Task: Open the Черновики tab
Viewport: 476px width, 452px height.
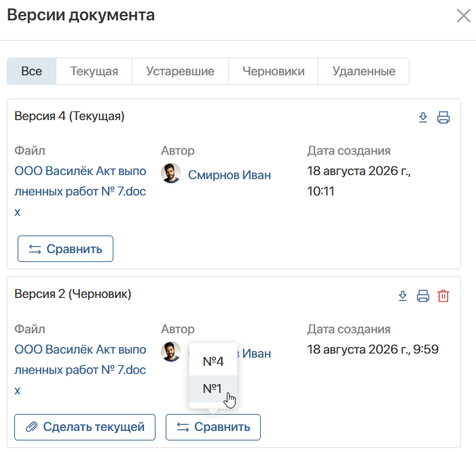Action: (273, 71)
